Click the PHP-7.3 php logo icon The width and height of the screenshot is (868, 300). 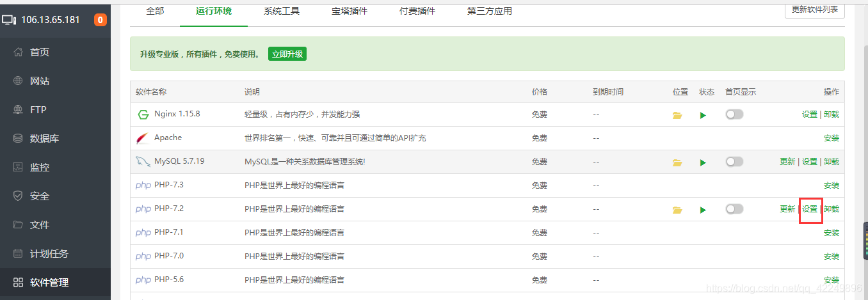(143, 186)
